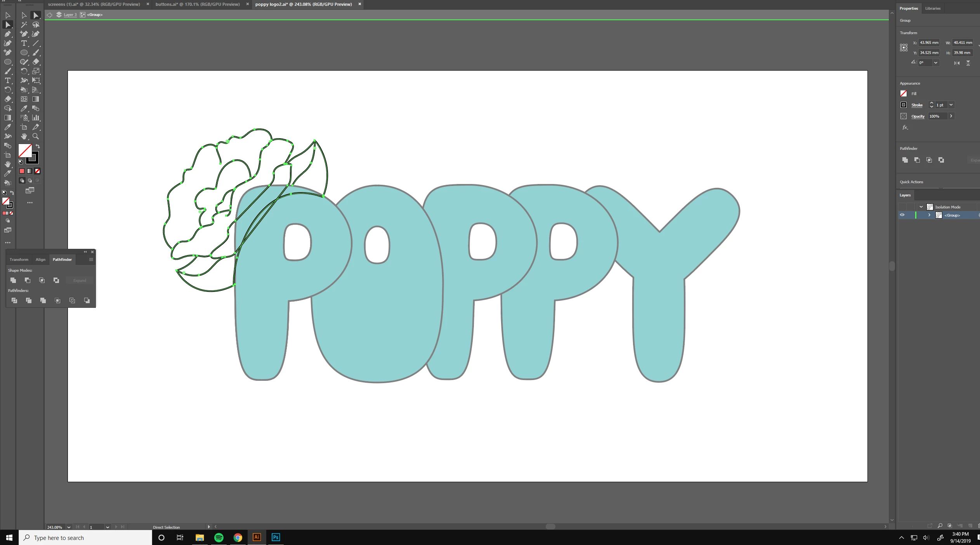Viewport: 980px width, 545px height.
Task: Click the Divide pathfinder icon
Action: coord(14,300)
